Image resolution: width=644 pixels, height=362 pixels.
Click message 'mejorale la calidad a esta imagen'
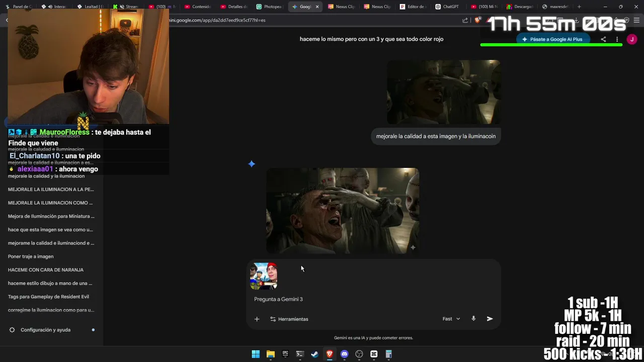pyautogui.click(x=436, y=136)
